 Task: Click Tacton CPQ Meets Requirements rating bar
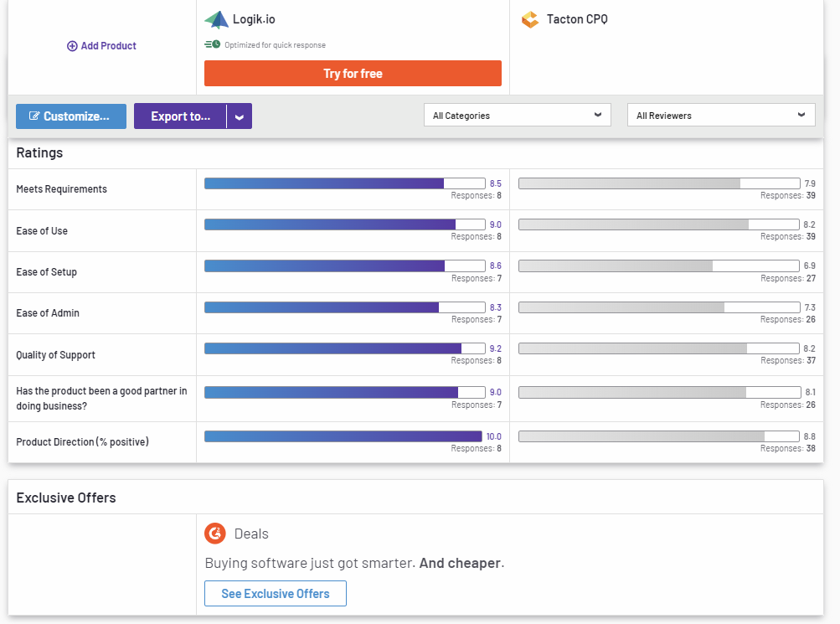click(659, 183)
